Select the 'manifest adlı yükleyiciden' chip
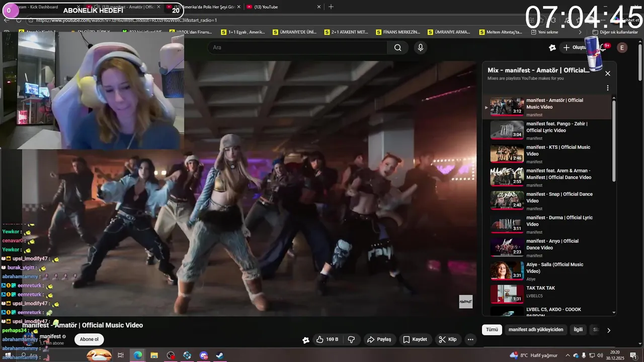Screen dimensions: 644x362 pyautogui.click(x=536, y=330)
